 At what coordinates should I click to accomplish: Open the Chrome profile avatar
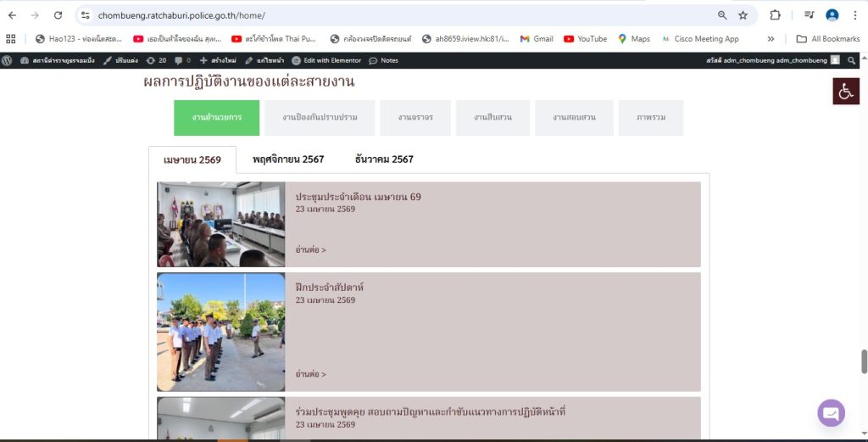coord(832,15)
